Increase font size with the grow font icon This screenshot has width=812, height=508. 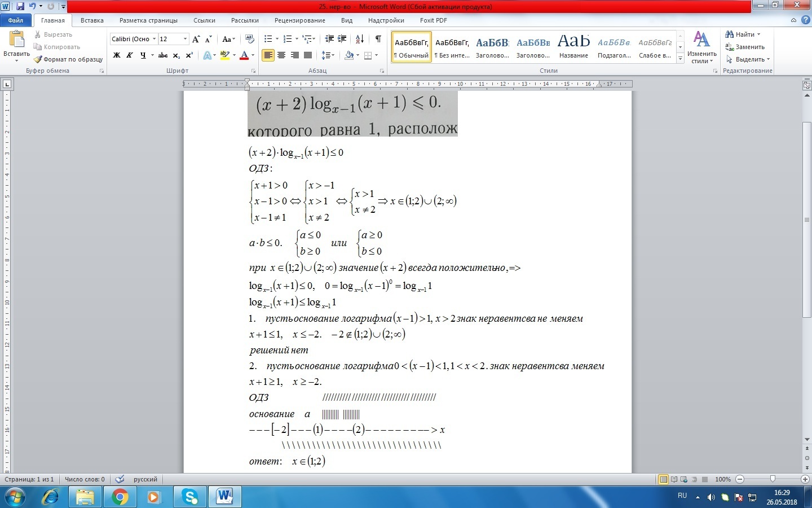tap(196, 39)
